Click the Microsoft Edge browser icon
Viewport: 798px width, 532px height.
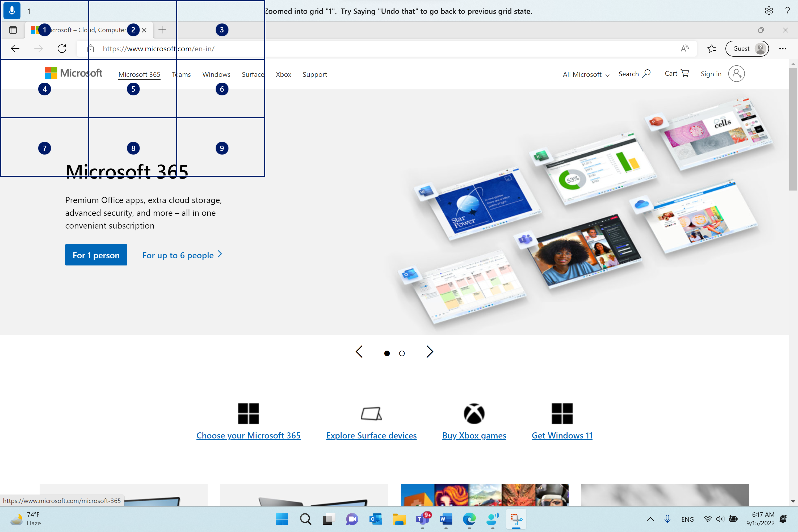[x=469, y=519]
